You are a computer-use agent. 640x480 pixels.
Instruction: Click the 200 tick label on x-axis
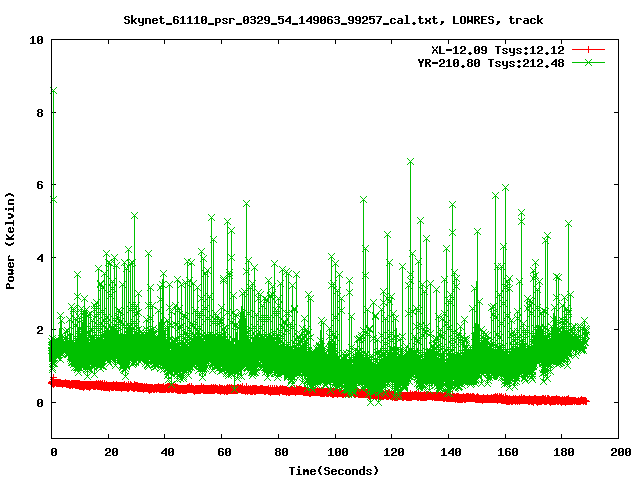tap(618, 452)
